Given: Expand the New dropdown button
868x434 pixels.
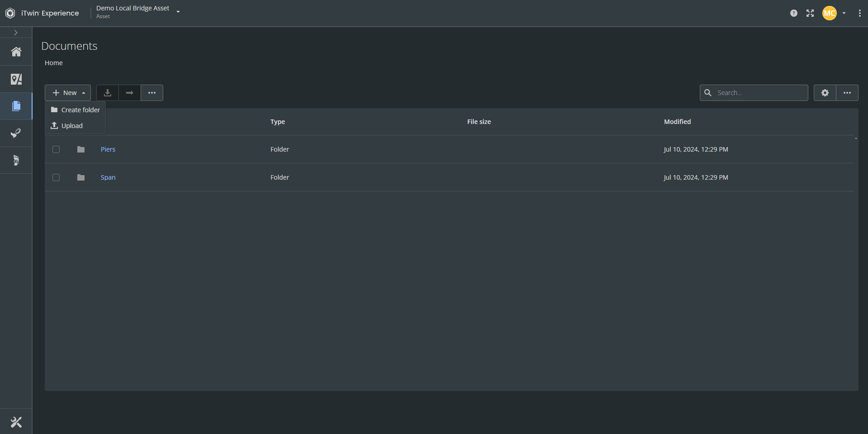Looking at the screenshot, I should click(68, 93).
